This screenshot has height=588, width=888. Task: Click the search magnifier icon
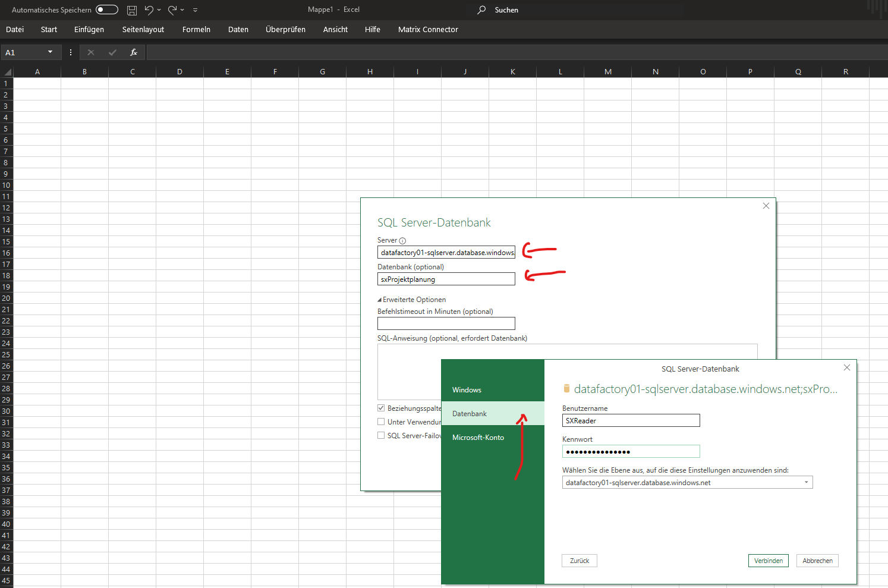click(x=481, y=10)
